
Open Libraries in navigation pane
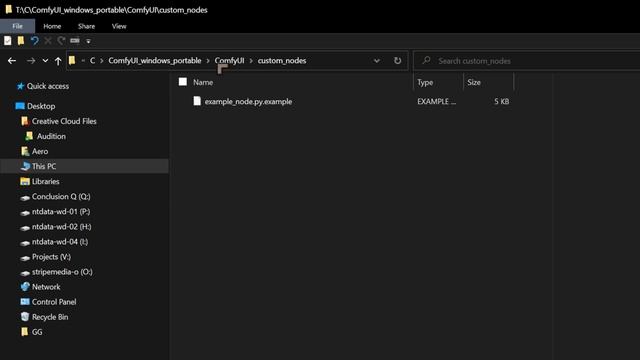tap(45, 181)
